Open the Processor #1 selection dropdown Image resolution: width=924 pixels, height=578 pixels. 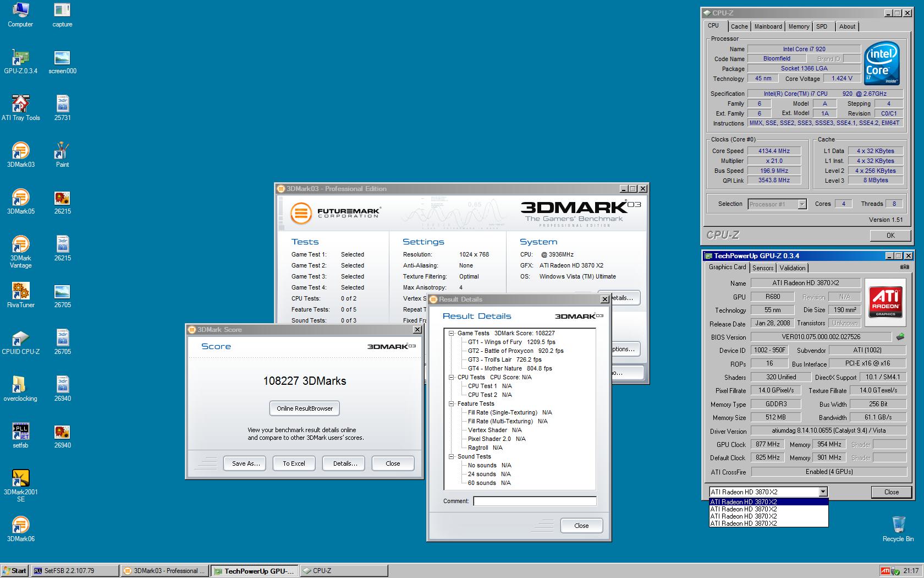click(777, 204)
